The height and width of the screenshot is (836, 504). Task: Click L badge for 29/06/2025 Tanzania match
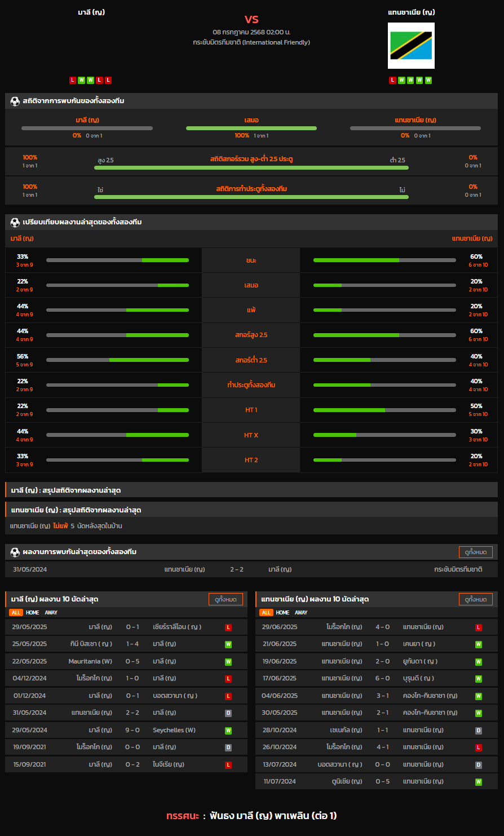tap(479, 627)
